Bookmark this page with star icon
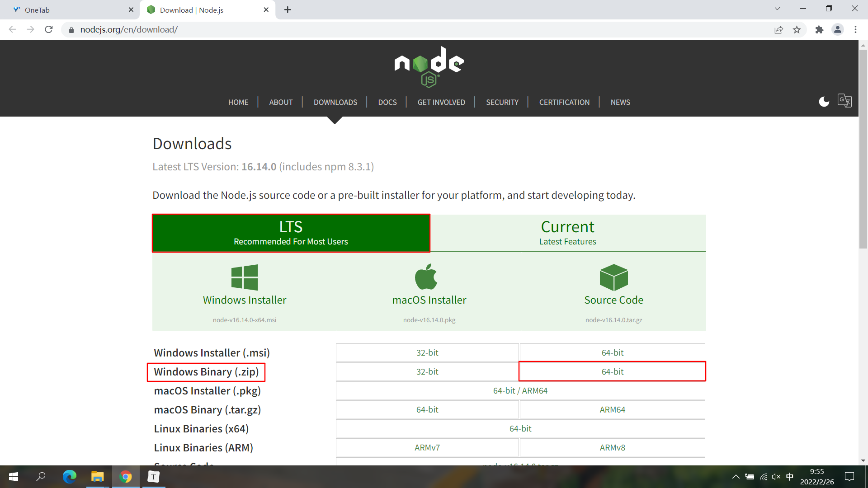 click(x=797, y=30)
